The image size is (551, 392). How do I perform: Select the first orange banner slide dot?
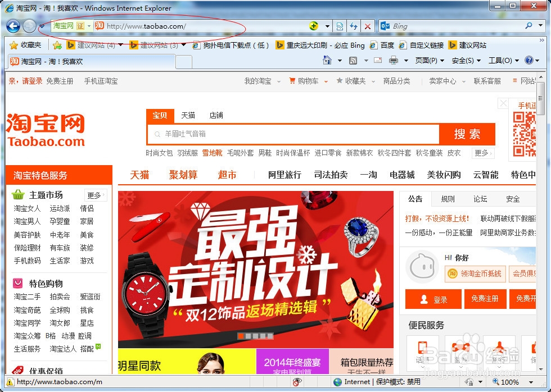coord(241,336)
